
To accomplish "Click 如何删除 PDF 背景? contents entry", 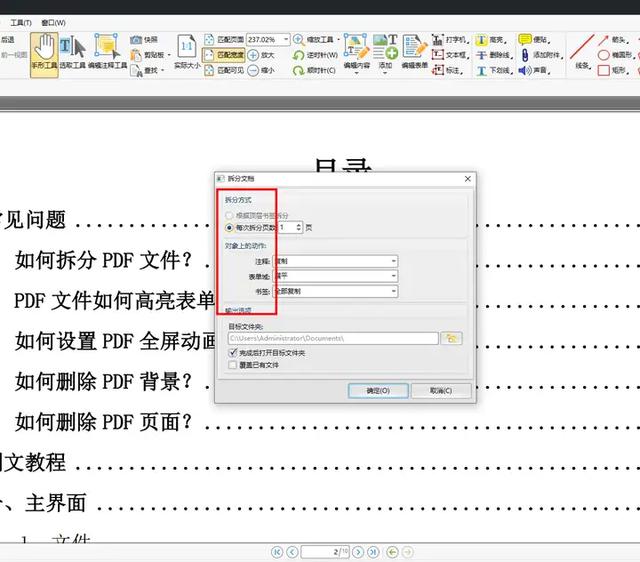I will 103,382.
